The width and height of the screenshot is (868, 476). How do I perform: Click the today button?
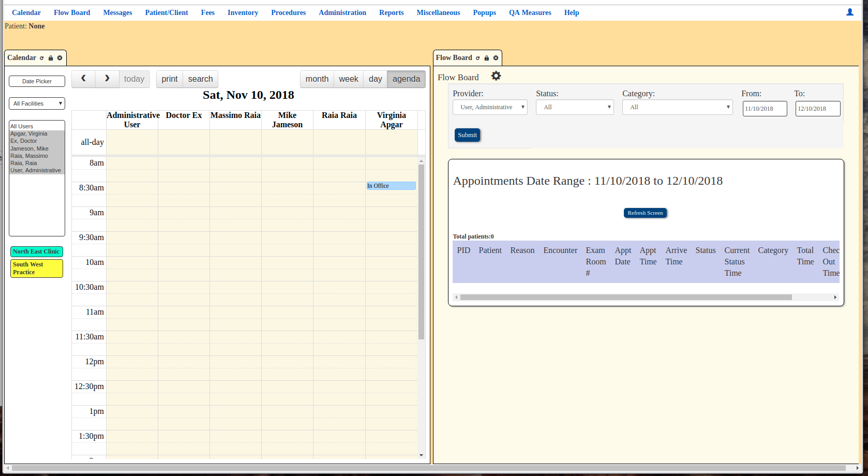click(134, 79)
